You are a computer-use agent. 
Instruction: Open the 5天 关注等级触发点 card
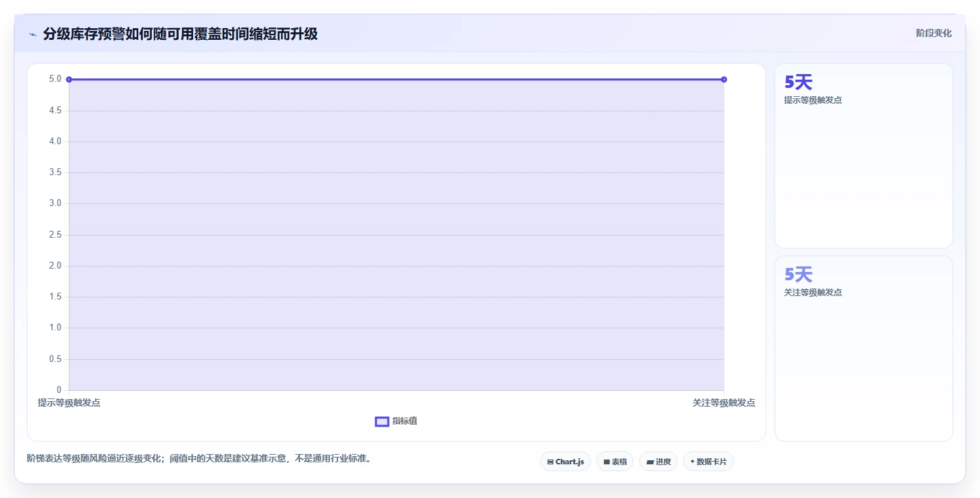tap(864, 349)
